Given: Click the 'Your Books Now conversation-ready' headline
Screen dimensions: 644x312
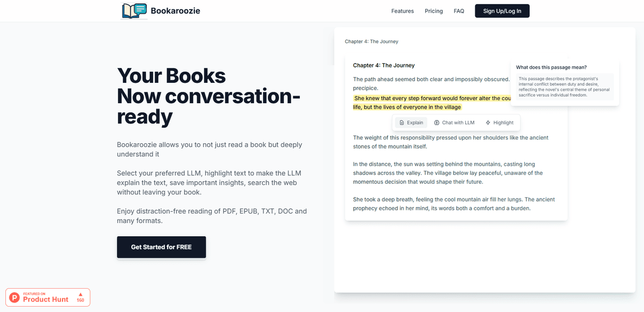Looking at the screenshot, I should click(x=209, y=96).
